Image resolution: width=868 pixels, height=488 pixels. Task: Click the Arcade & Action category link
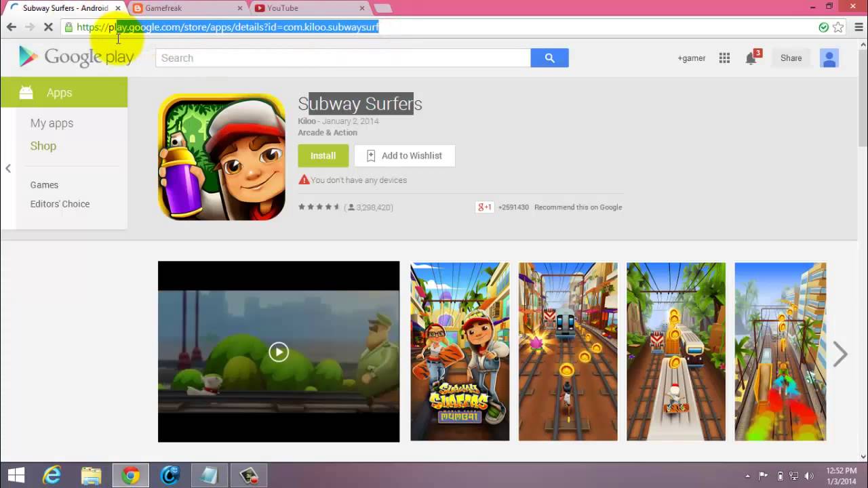click(x=328, y=132)
